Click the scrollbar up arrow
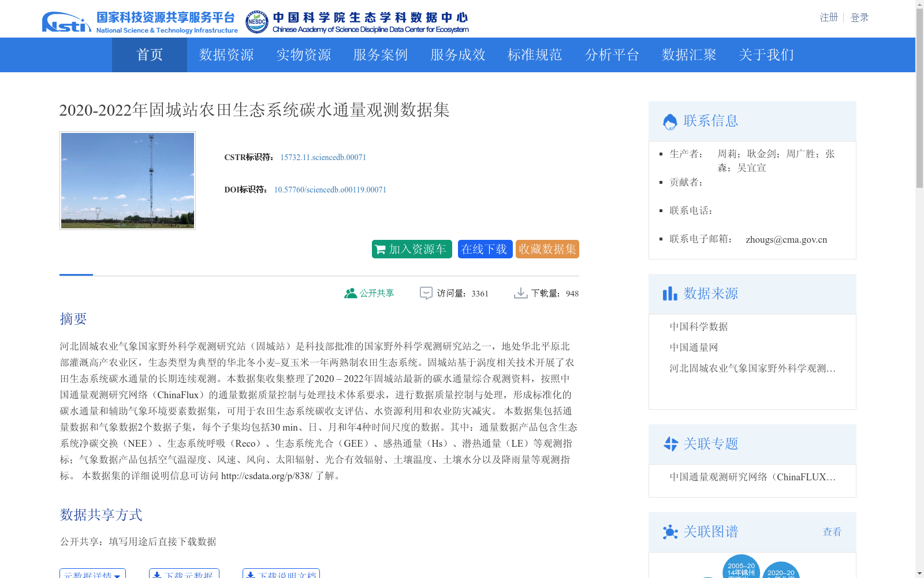This screenshot has height=578, width=924. [919, 4]
